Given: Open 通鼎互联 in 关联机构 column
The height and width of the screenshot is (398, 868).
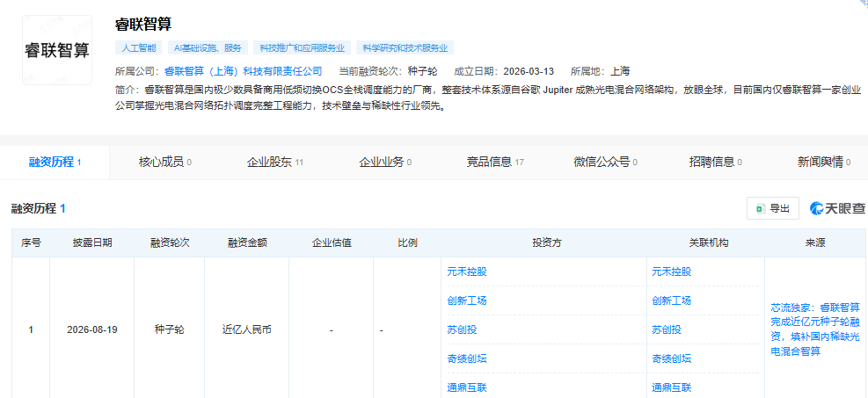Looking at the screenshot, I should (x=672, y=387).
